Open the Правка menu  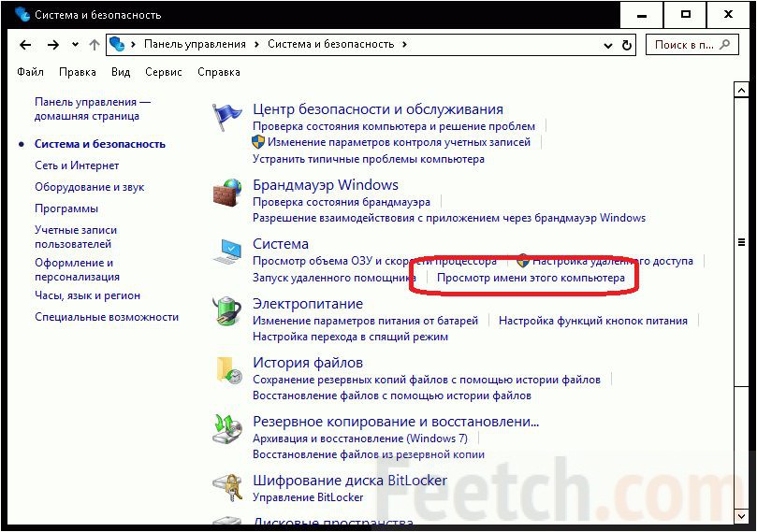(x=78, y=72)
